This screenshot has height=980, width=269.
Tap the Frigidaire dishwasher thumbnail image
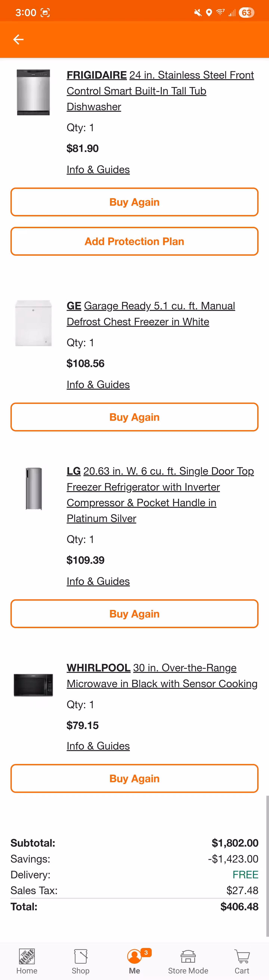click(33, 92)
